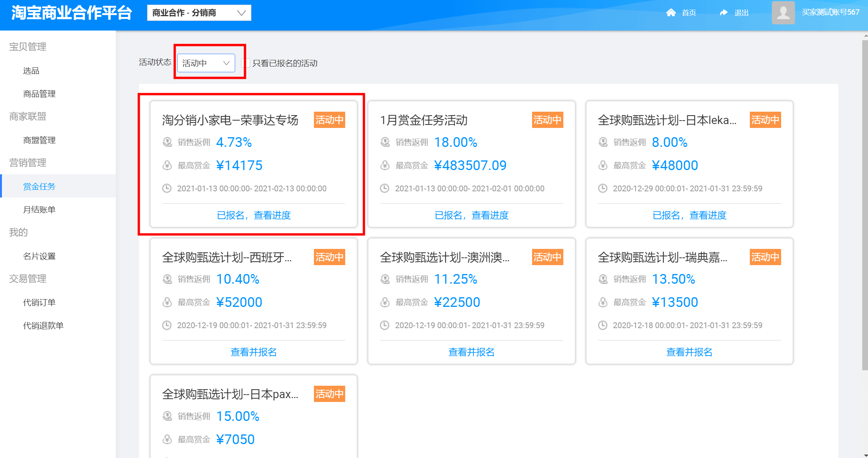Click 已报名，查看进度 on 荣事达专场 card
This screenshot has width=868, height=458.
point(254,215)
